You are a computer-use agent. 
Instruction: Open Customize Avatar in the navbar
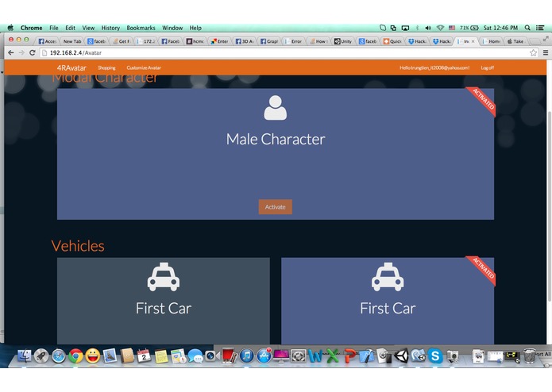pyautogui.click(x=144, y=68)
